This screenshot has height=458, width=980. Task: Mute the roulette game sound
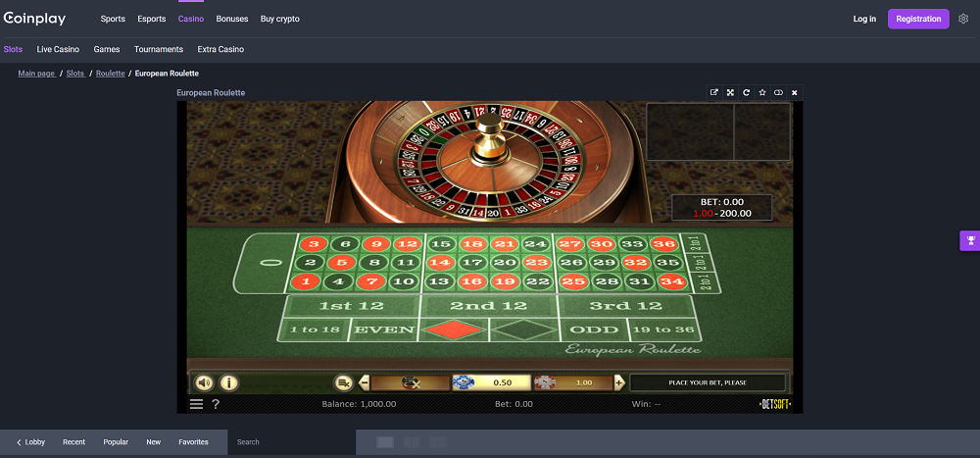[204, 382]
